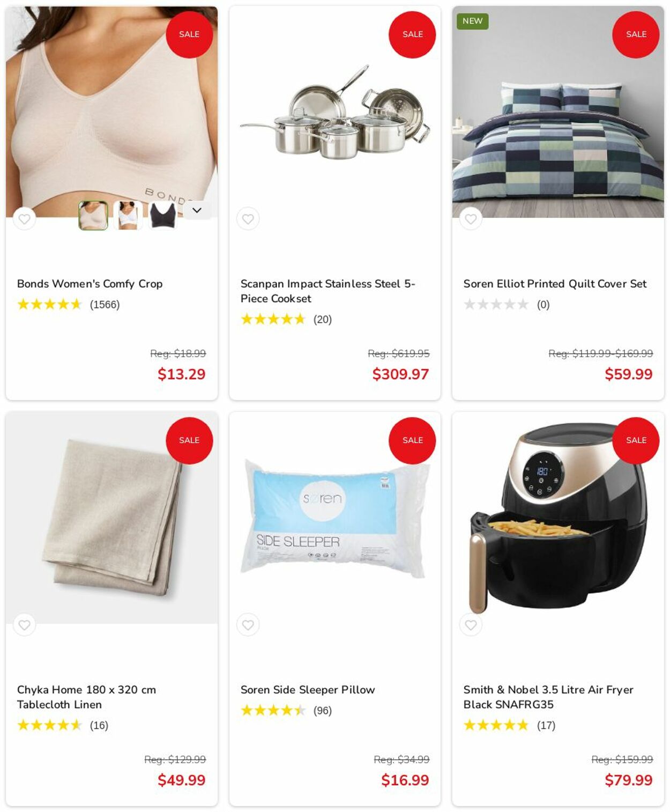Pick the black crop colour variant
The height and width of the screenshot is (812, 670).
(162, 215)
